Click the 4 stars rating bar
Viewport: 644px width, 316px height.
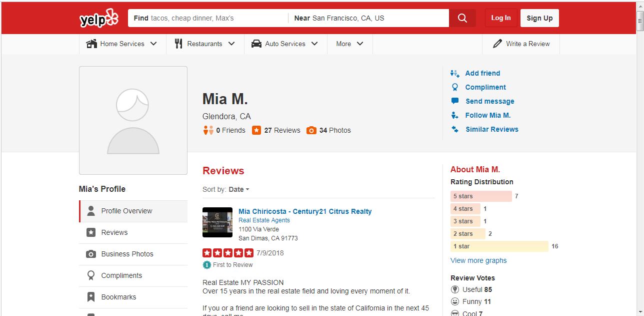tap(465, 209)
